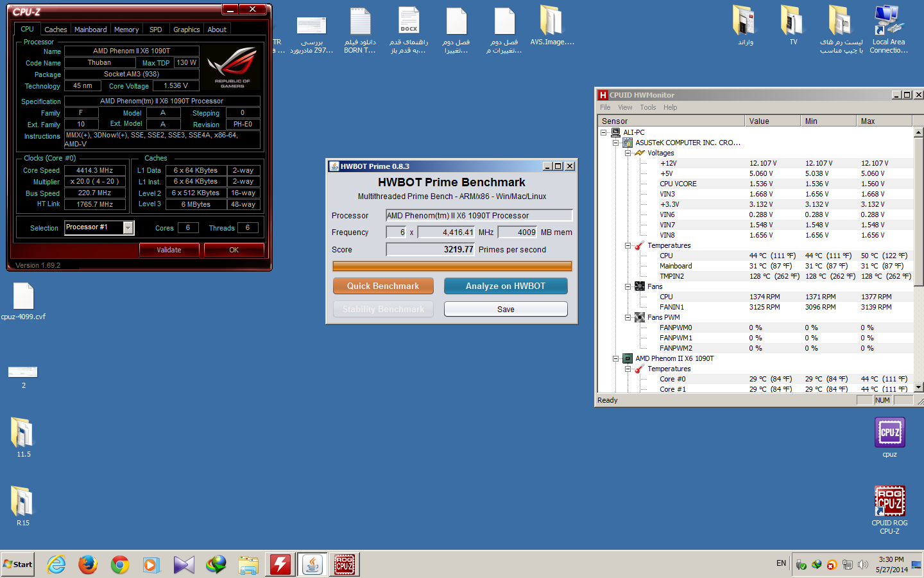Viewport: 924px width, 578px height.
Task: Open the File menu in HWMonitor
Action: click(605, 107)
